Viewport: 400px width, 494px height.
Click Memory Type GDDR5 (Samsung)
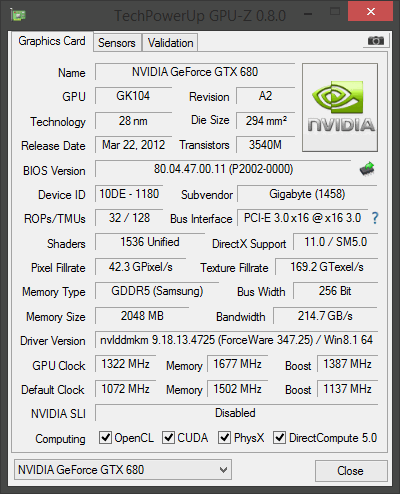coord(157,291)
